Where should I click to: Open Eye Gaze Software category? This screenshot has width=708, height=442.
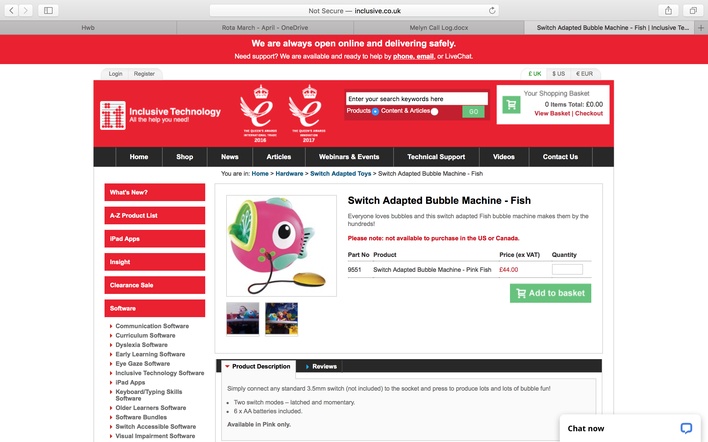coord(143,363)
